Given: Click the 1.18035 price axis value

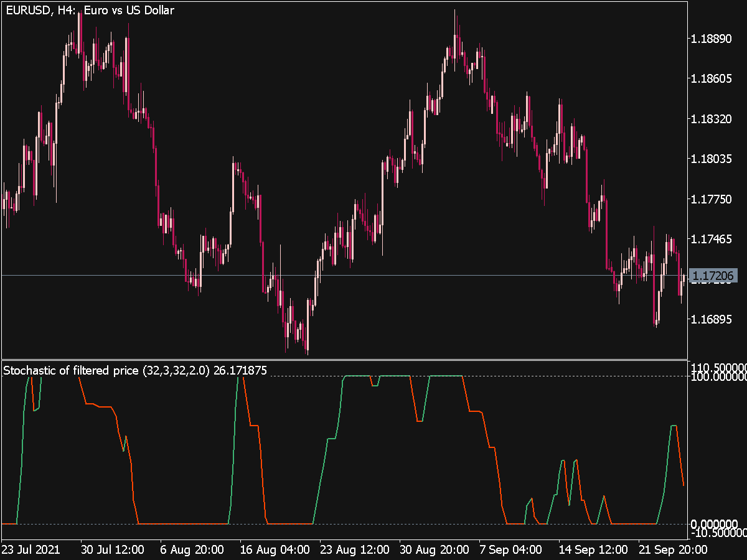Looking at the screenshot, I should (x=712, y=159).
